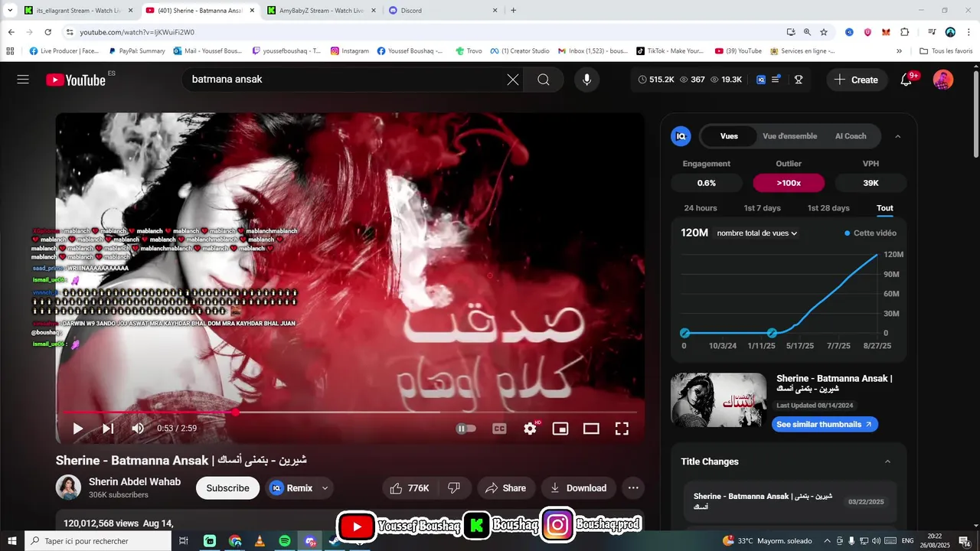Open the account avatar menu on YouTube
Screen dimensions: 980x551
tap(943, 80)
